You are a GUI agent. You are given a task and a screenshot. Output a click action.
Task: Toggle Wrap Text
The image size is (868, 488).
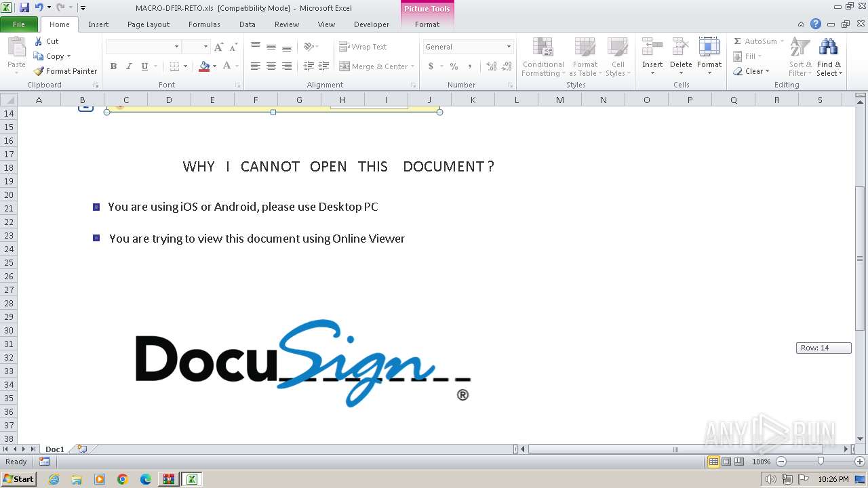tap(363, 47)
